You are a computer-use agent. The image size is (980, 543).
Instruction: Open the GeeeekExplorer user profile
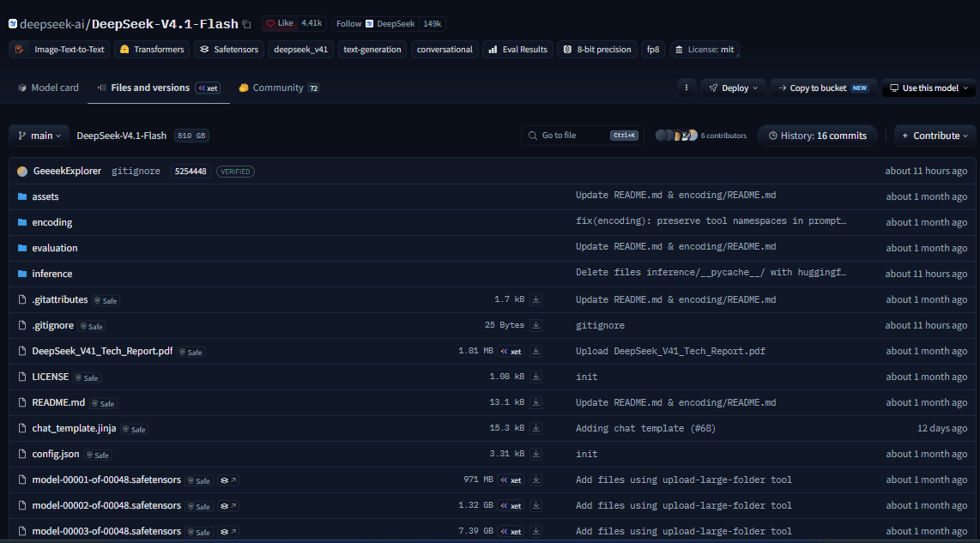click(x=67, y=172)
